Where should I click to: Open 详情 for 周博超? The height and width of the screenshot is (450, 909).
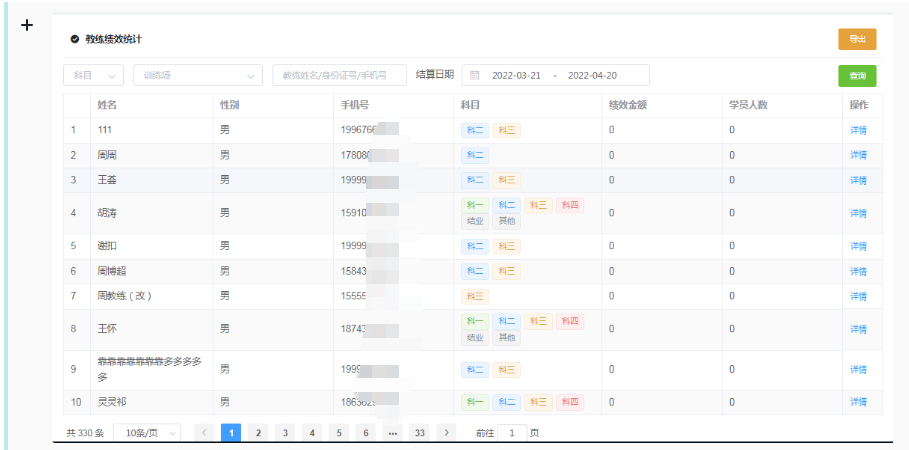858,271
